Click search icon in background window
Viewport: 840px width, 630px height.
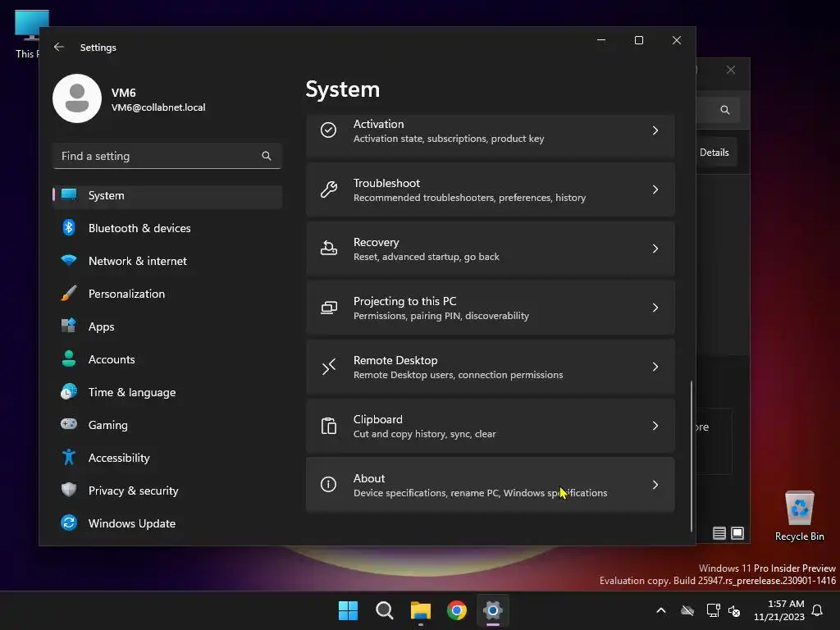[x=725, y=110]
